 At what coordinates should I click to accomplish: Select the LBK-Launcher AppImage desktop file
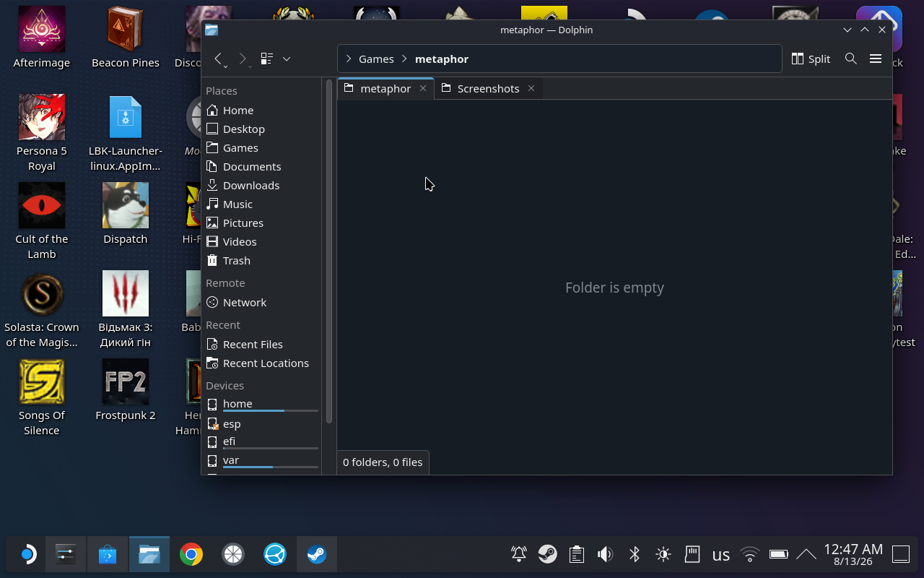click(126, 133)
